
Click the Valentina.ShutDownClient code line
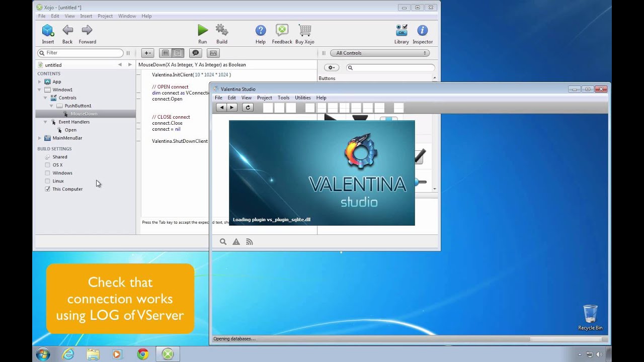tap(180, 141)
